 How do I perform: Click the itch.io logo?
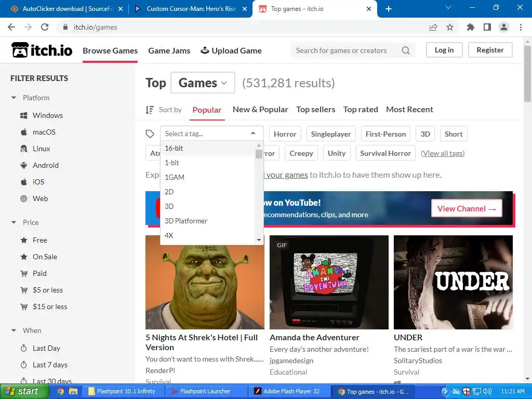coord(42,50)
